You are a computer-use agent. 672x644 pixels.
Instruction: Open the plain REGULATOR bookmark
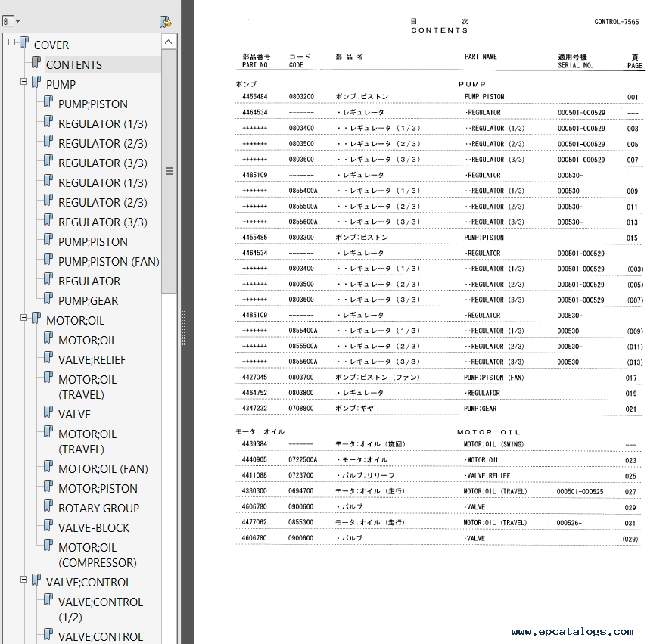[89, 281]
